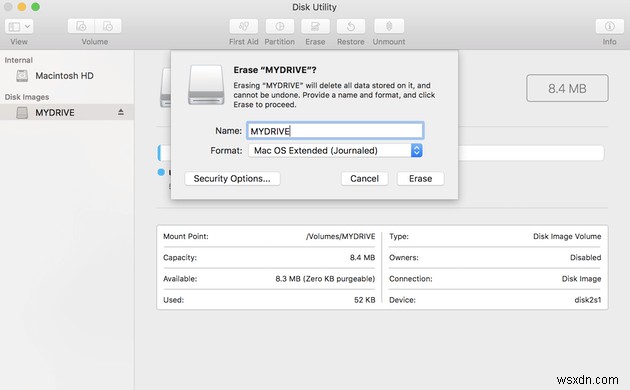Screen dimensions: 630x390
Task: Open the Info toolbar button
Action: pyautogui.click(x=610, y=27)
